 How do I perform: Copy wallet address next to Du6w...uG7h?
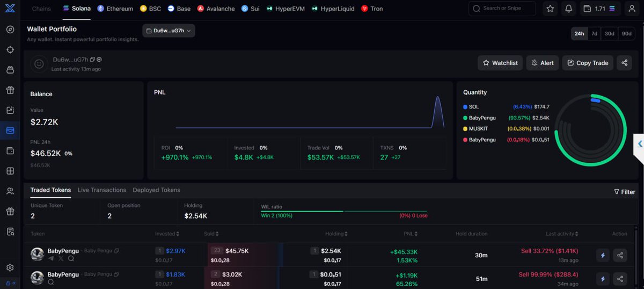coord(93,60)
